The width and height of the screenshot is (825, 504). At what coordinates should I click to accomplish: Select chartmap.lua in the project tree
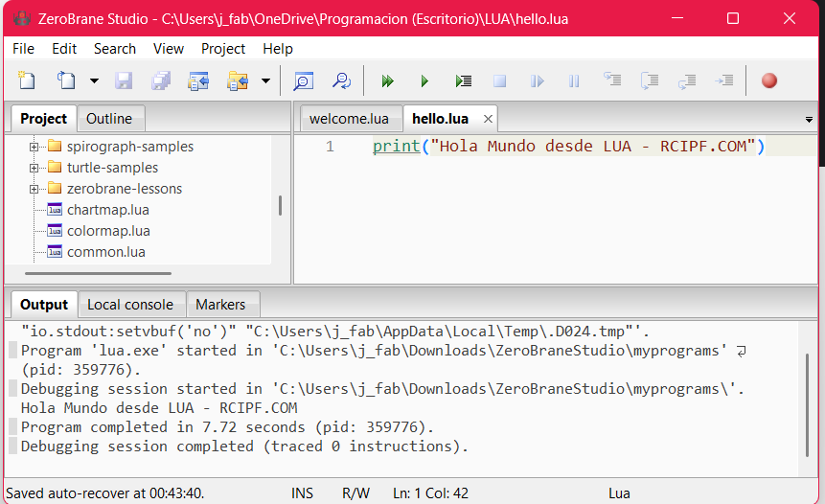[x=107, y=210]
